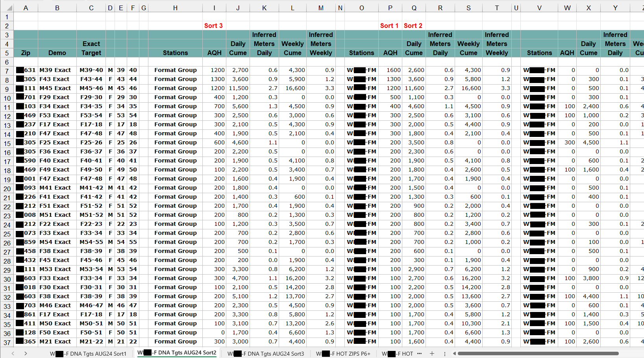Select column U header

516,8
